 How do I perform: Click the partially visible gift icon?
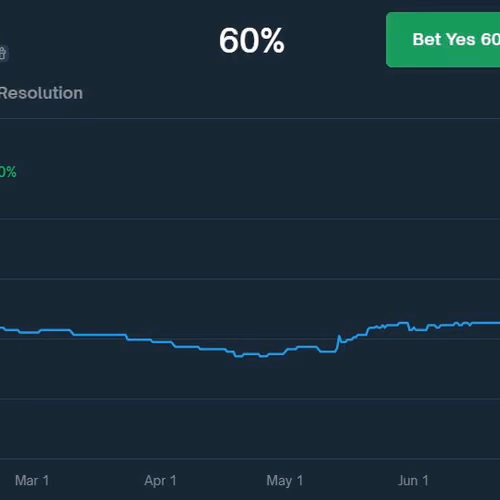tap(3, 53)
